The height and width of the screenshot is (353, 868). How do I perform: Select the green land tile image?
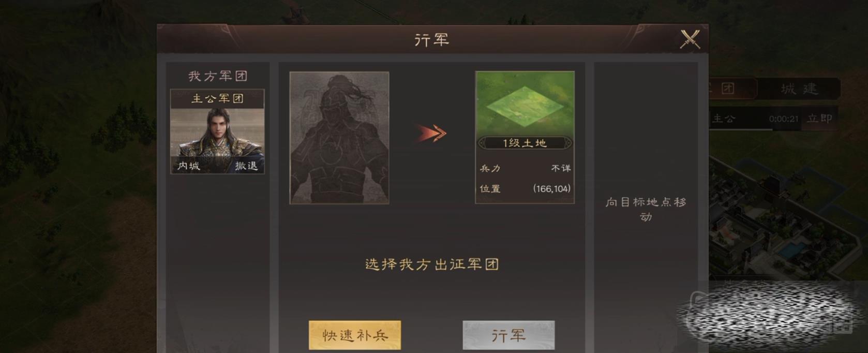(x=525, y=104)
